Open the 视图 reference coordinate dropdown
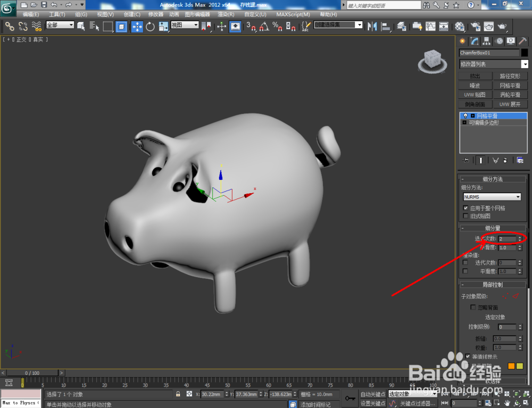Image resolution: width=532 pixels, height=408 pixels. pos(185,25)
